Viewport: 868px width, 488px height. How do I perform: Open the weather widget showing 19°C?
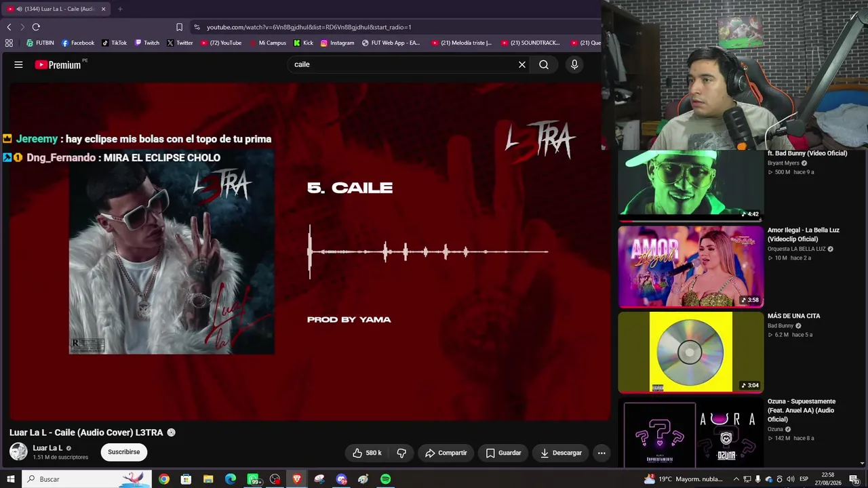684,479
